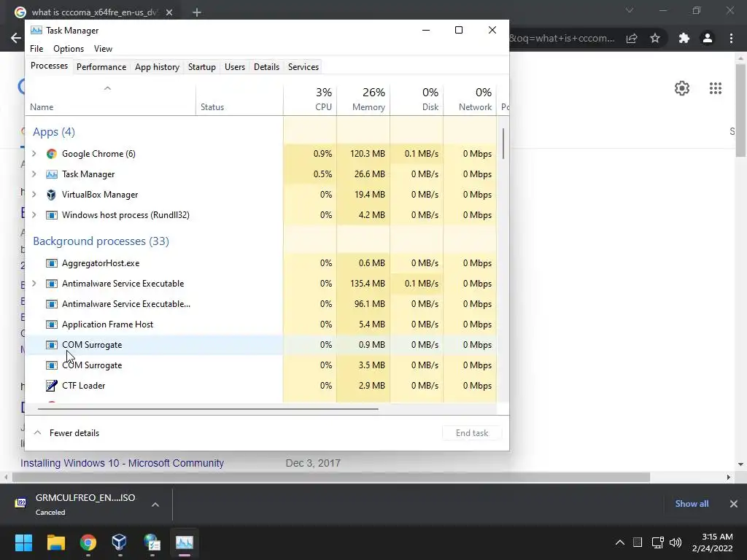The height and width of the screenshot is (560, 747).
Task: Open download item options chevron
Action: pyautogui.click(x=155, y=505)
